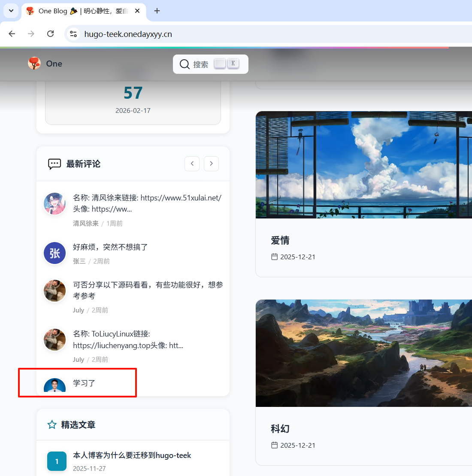Show next page of latest comments
Viewport: 472px width, 476px height.
(211, 164)
